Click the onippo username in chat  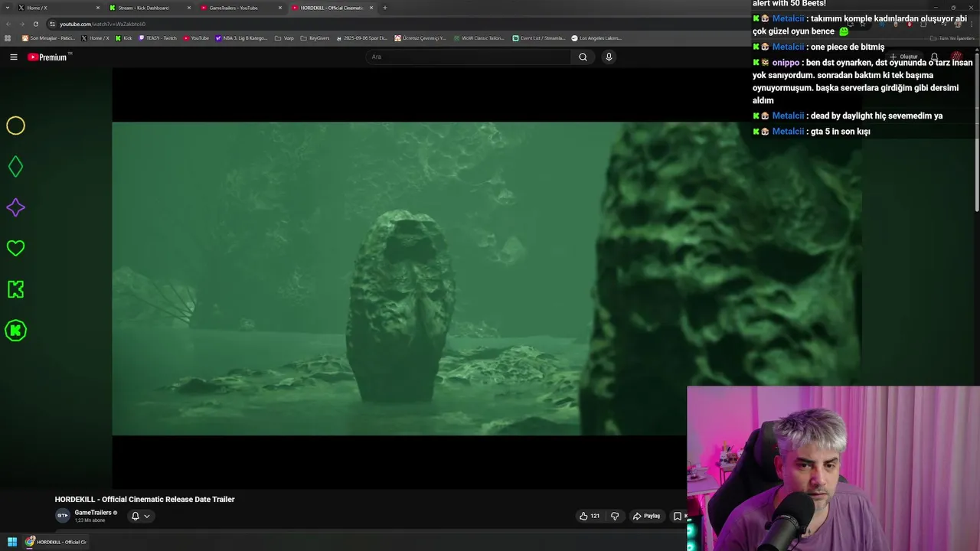click(786, 63)
